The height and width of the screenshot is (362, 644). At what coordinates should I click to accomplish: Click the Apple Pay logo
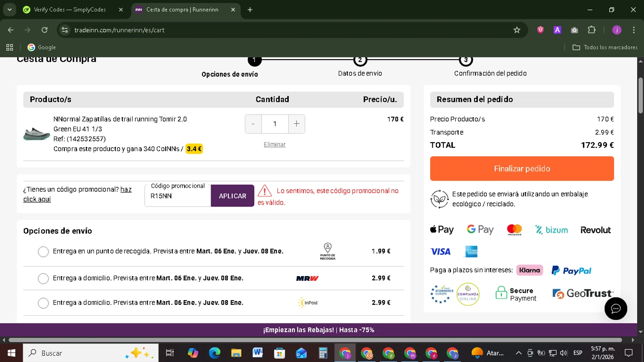(442, 230)
